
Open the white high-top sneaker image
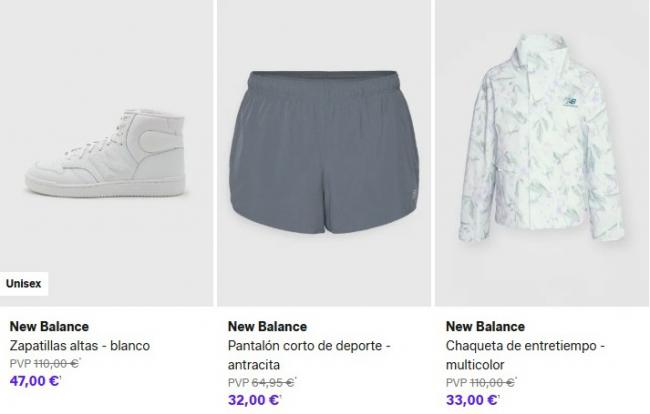tap(105, 153)
